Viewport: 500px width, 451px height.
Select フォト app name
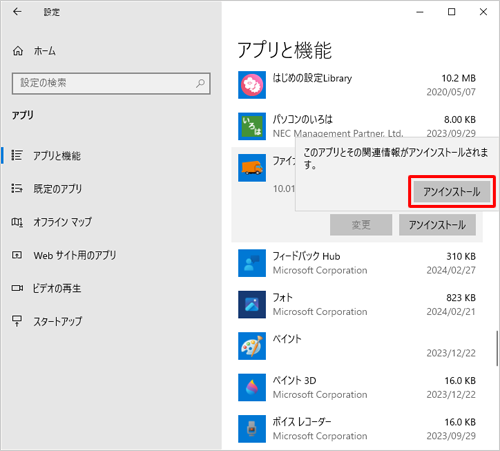tap(283, 297)
